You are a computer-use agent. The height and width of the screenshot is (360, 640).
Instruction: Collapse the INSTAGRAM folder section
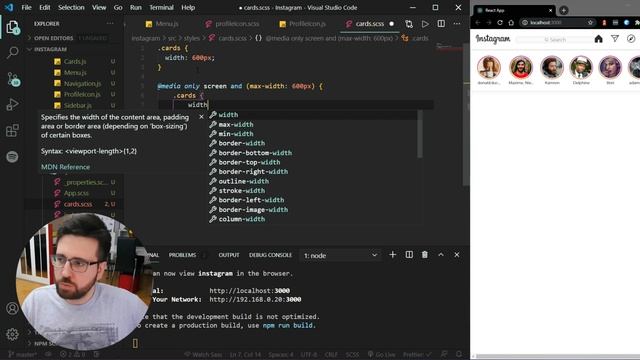click(51, 49)
